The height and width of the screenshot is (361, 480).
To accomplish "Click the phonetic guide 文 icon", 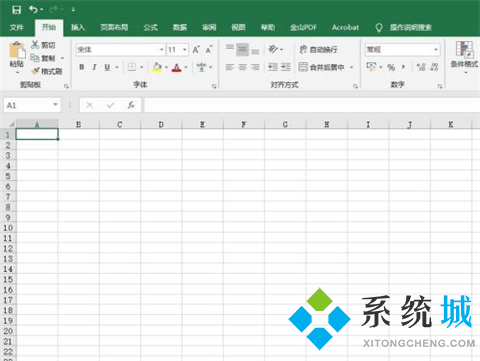I will click(x=201, y=67).
